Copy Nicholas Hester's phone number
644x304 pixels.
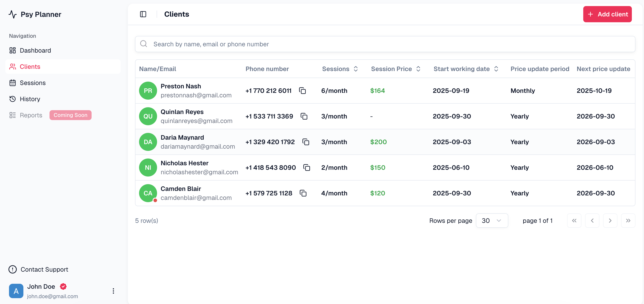pos(306,168)
